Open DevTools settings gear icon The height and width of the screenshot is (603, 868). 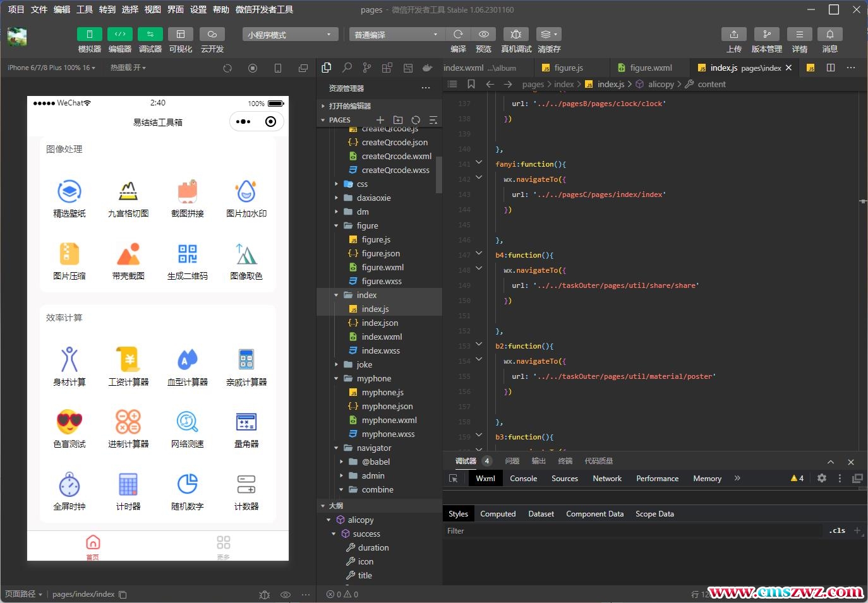(x=821, y=479)
